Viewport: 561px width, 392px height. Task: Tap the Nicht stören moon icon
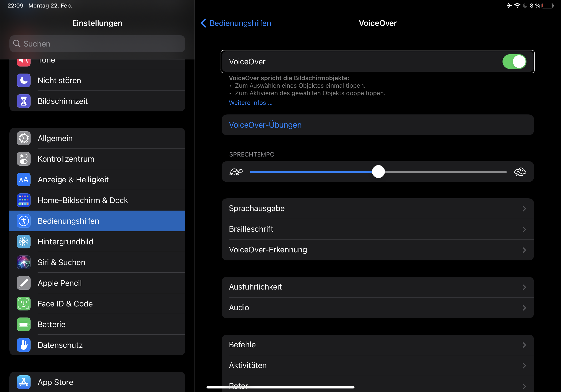[24, 80]
